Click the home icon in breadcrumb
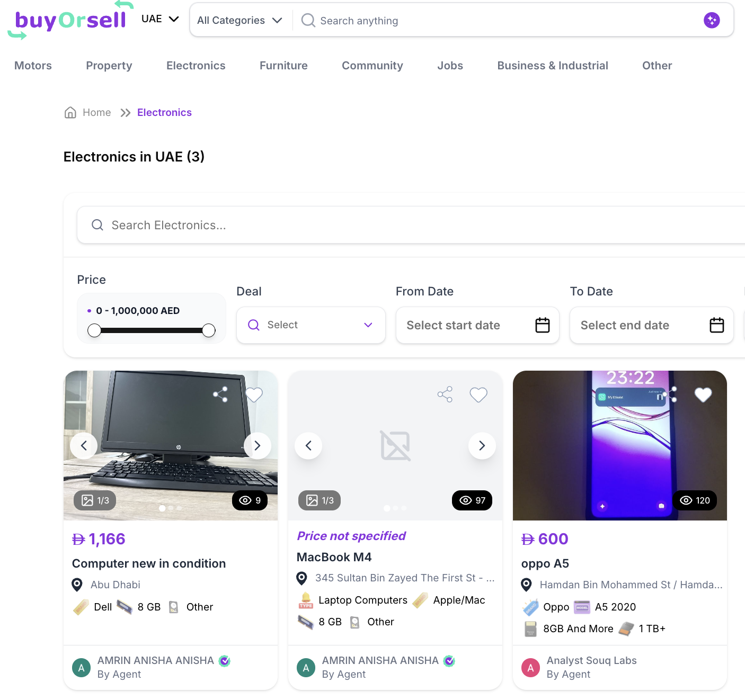Screen dimensions: 745x700 (x=70, y=112)
